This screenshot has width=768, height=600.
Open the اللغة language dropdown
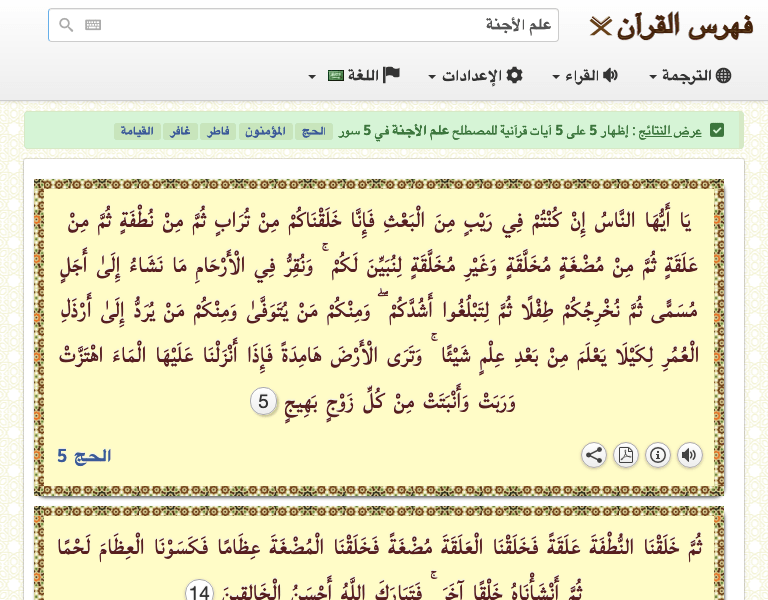coord(354,75)
